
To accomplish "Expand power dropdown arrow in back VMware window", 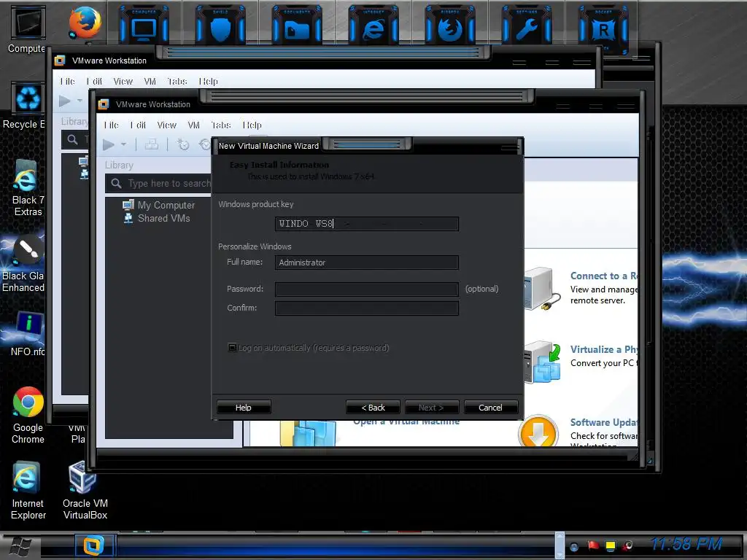I will (80, 101).
